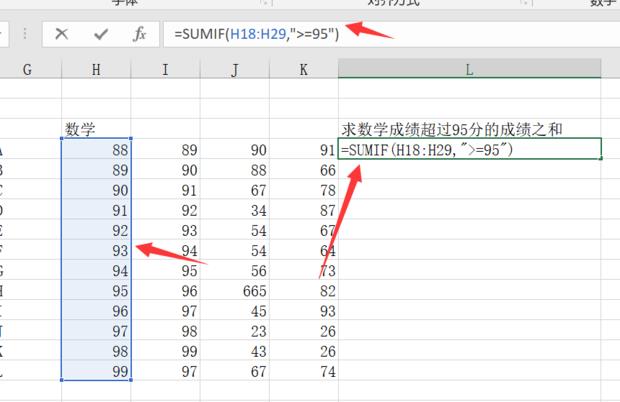This screenshot has height=402, width=620.
Task: Click the cell with value 665
Action: pos(234,290)
